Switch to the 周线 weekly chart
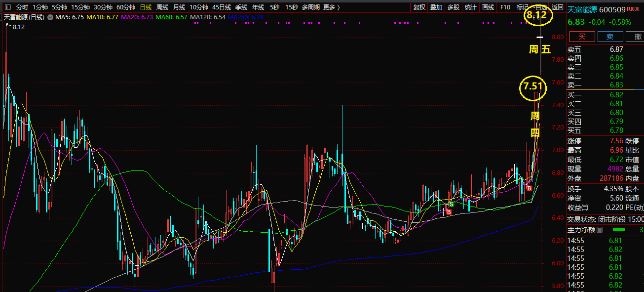The height and width of the screenshot is (292, 644). pos(162,7)
